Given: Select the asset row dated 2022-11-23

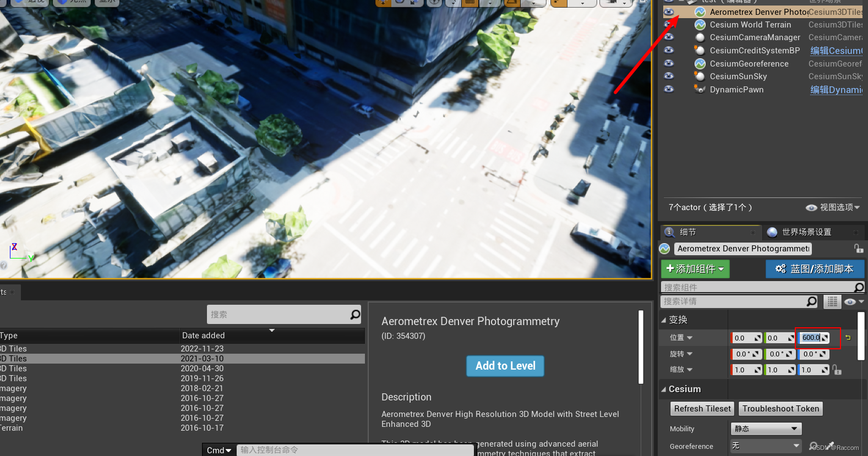Looking at the screenshot, I should coord(182,349).
